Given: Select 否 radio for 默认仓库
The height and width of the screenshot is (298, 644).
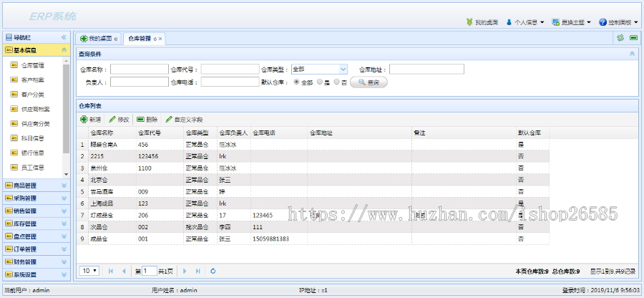Looking at the screenshot, I should click(337, 82).
